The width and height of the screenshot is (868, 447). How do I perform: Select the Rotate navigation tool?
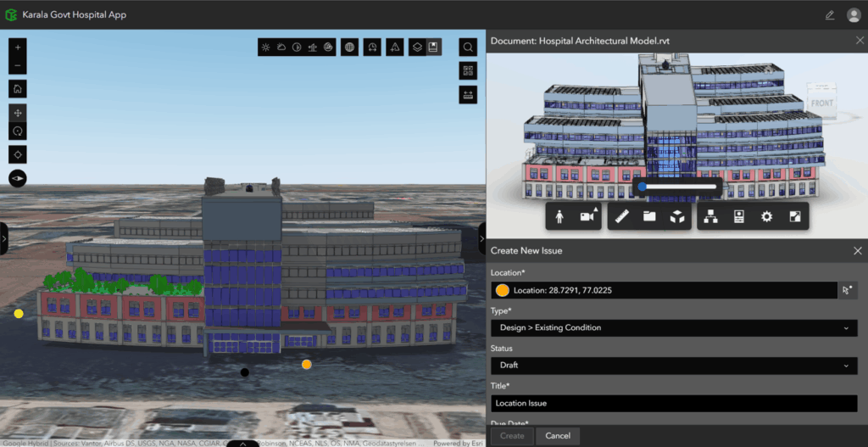(18, 131)
